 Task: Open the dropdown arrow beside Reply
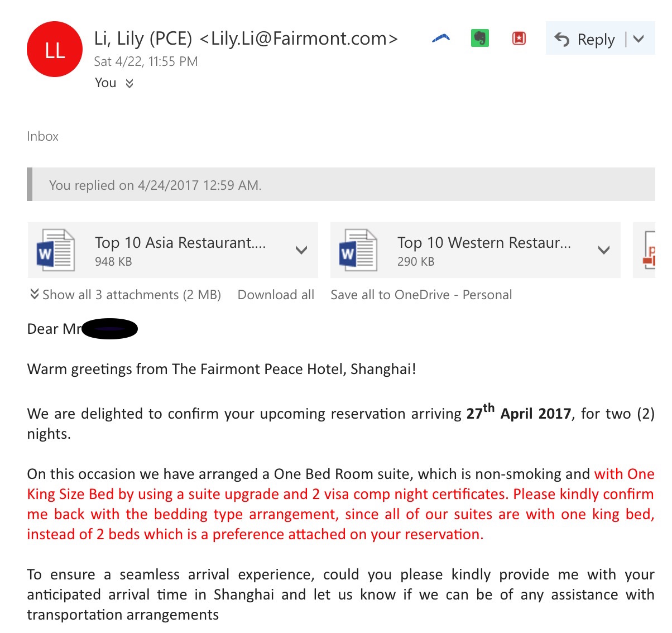(x=639, y=39)
